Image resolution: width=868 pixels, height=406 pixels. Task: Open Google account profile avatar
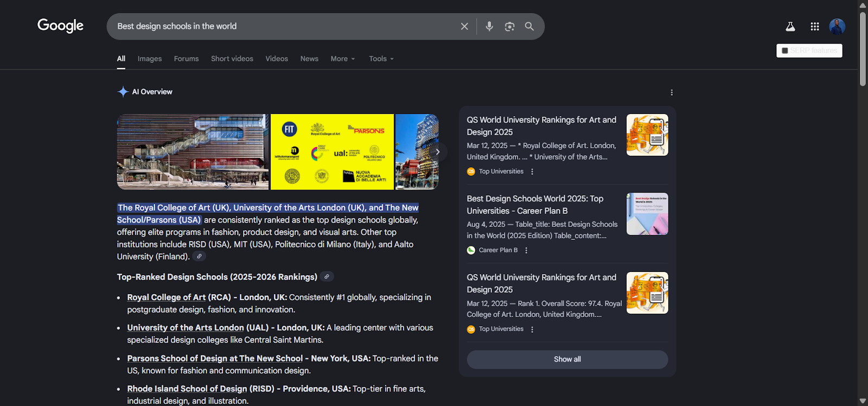[837, 27]
